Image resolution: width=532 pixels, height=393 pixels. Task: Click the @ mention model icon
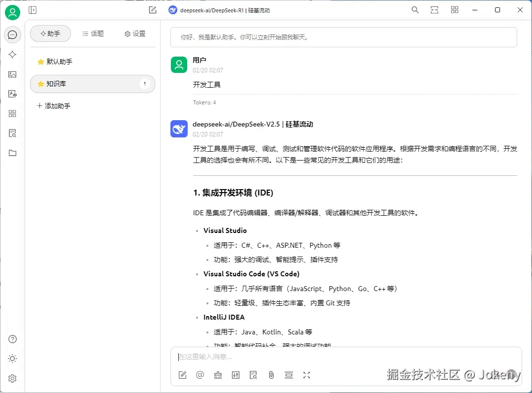tap(200, 375)
